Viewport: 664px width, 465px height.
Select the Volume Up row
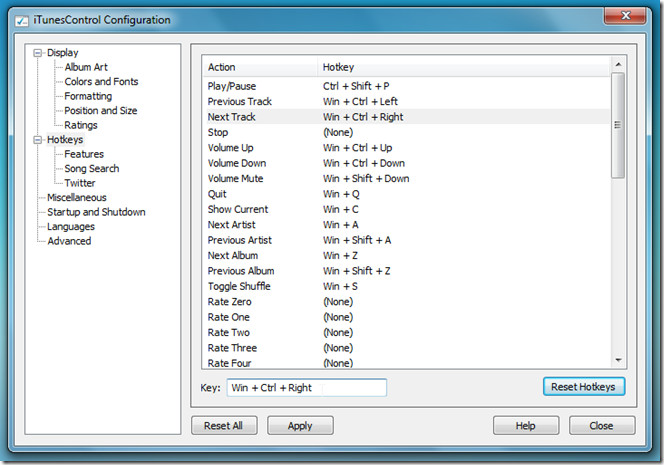[x=406, y=148]
